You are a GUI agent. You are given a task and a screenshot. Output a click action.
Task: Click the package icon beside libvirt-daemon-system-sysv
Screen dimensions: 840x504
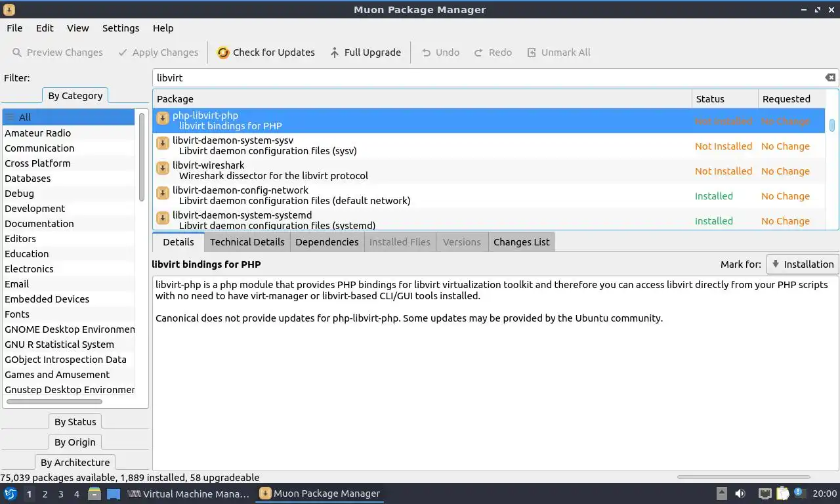pyautogui.click(x=163, y=143)
